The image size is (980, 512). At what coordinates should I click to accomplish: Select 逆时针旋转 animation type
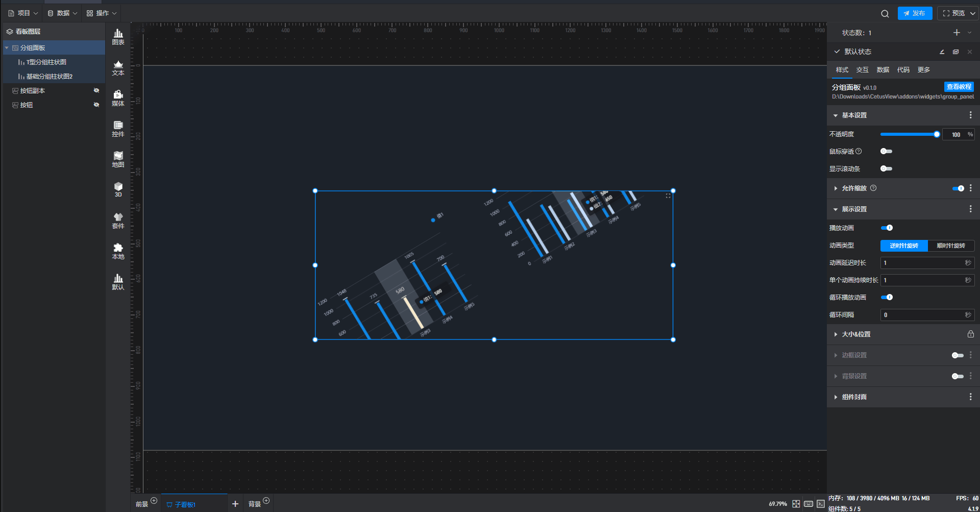pos(904,246)
